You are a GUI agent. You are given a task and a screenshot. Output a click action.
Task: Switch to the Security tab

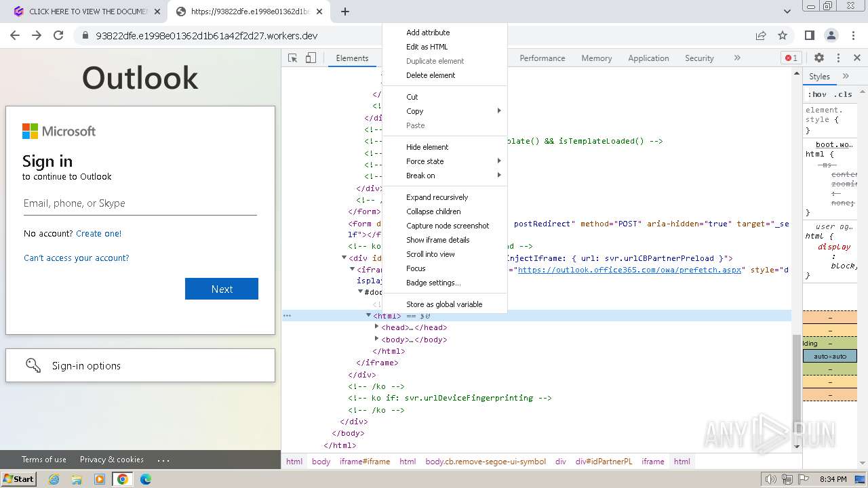699,58
